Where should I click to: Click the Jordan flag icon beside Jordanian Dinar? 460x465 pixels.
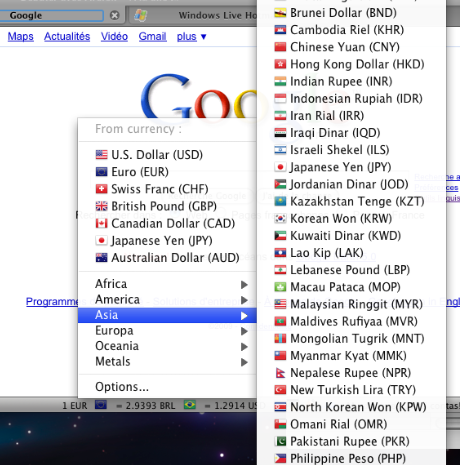280,184
